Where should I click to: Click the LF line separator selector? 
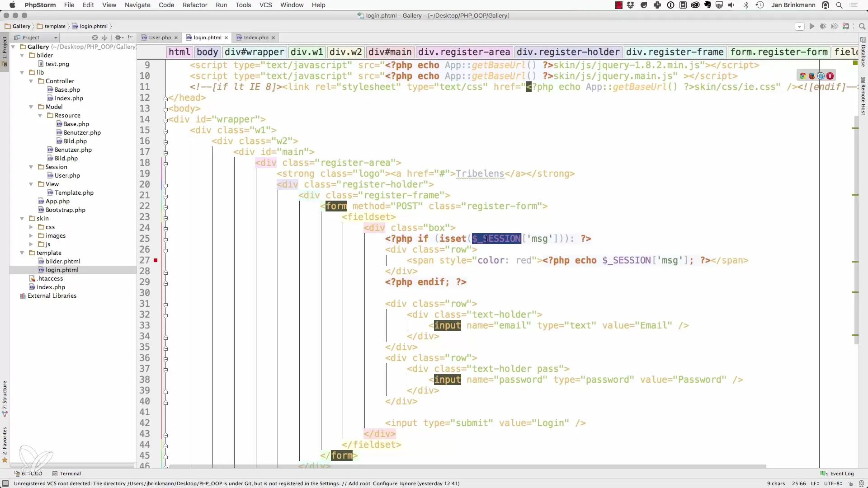click(x=815, y=483)
